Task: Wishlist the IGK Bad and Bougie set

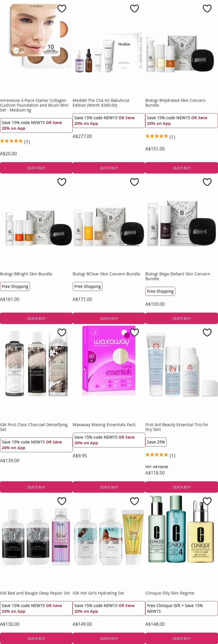Action: pos(62,501)
